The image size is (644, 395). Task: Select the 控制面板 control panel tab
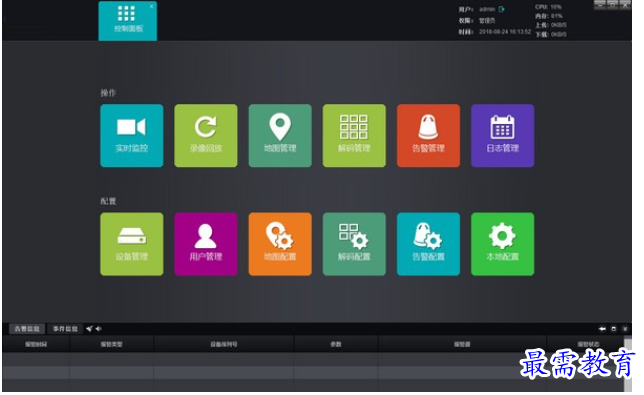[128, 21]
